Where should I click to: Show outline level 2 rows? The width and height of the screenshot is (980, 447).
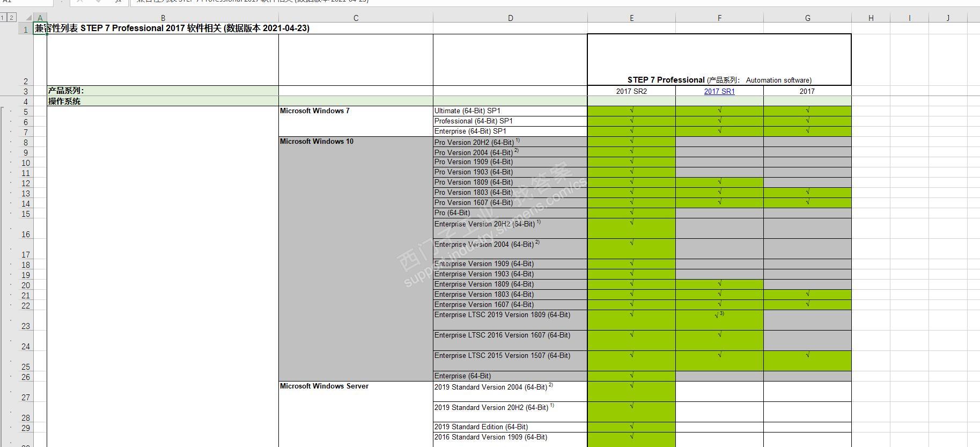point(11,18)
